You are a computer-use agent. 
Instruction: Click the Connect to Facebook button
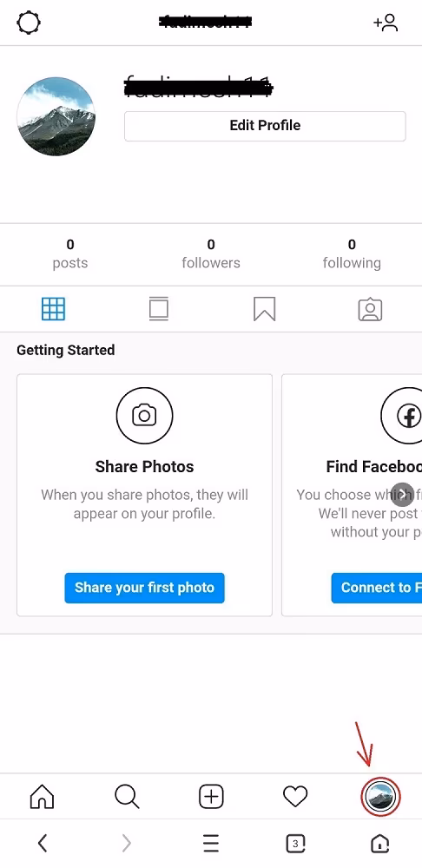(x=377, y=588)
